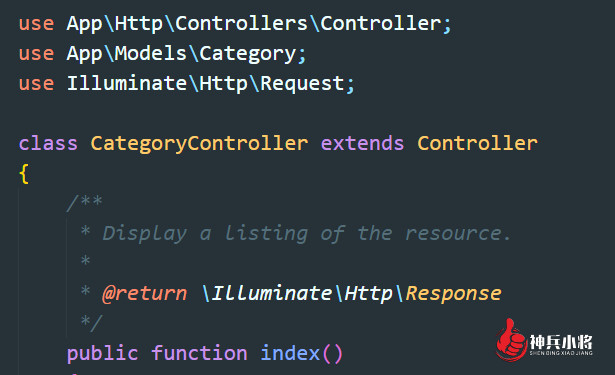
Task: Click the CategoryController class name
Action: click(x=199, y=144)
